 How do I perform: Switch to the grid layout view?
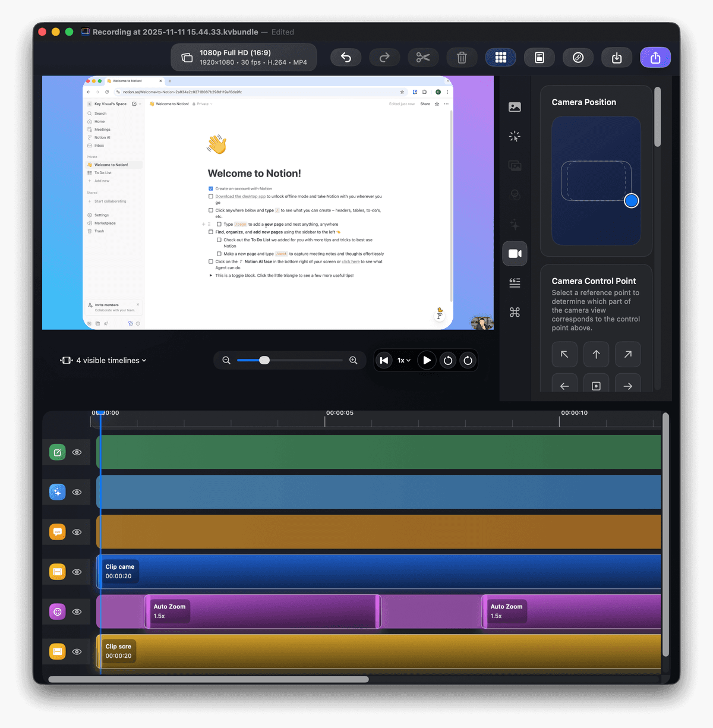coord(500,57)
